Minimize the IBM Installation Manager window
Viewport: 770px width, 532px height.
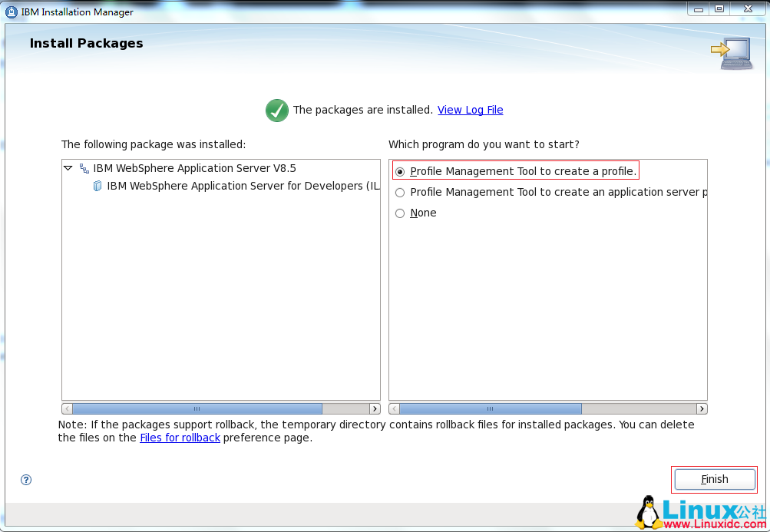coord(699,9)
